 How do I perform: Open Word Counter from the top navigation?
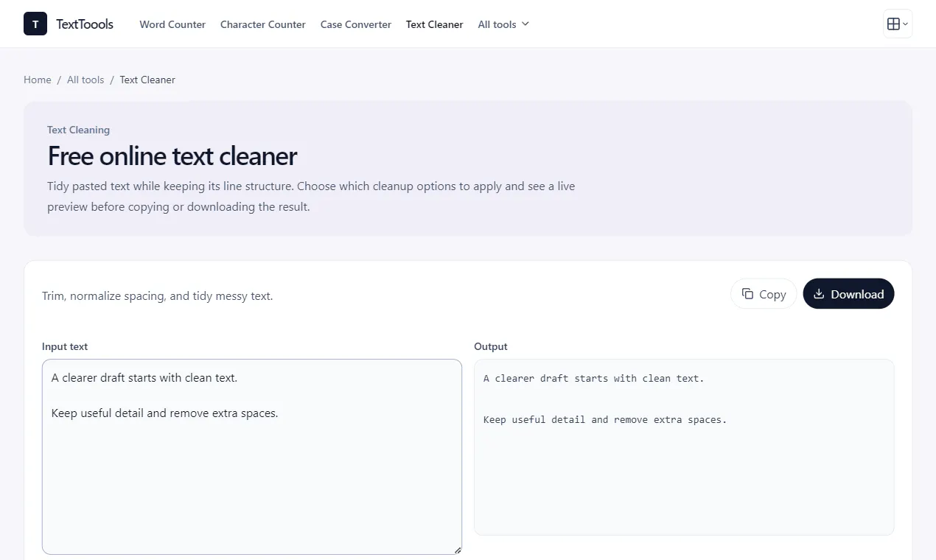pyautogui.click(x=172, y=24)
